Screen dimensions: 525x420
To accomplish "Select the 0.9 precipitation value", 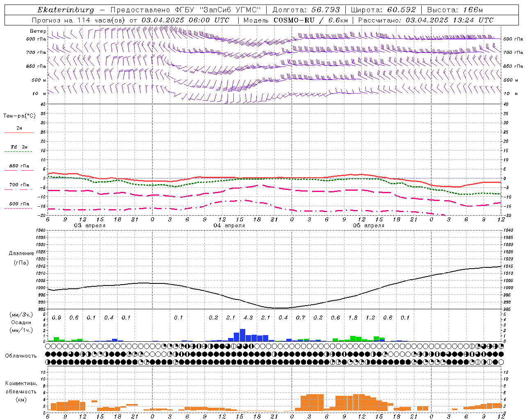I will [57, 318].
